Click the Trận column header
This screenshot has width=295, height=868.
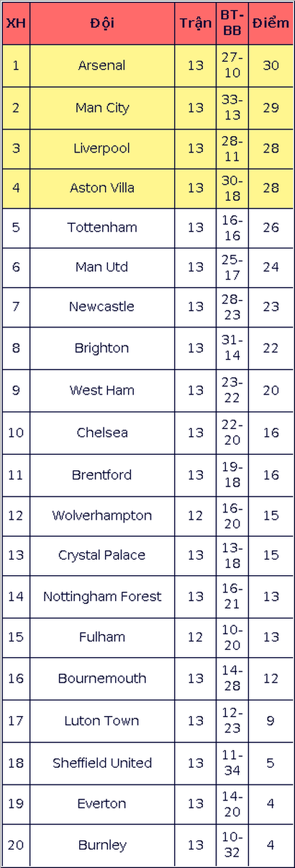click(195, 24)
